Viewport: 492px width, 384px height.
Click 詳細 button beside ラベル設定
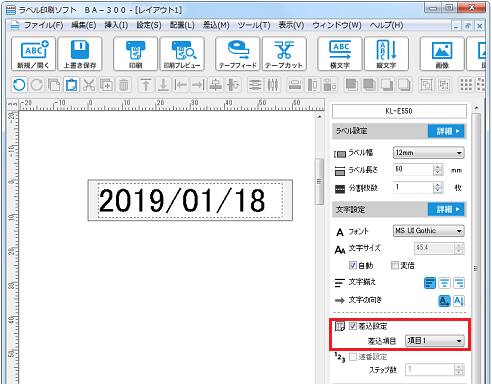pos(447,131)
